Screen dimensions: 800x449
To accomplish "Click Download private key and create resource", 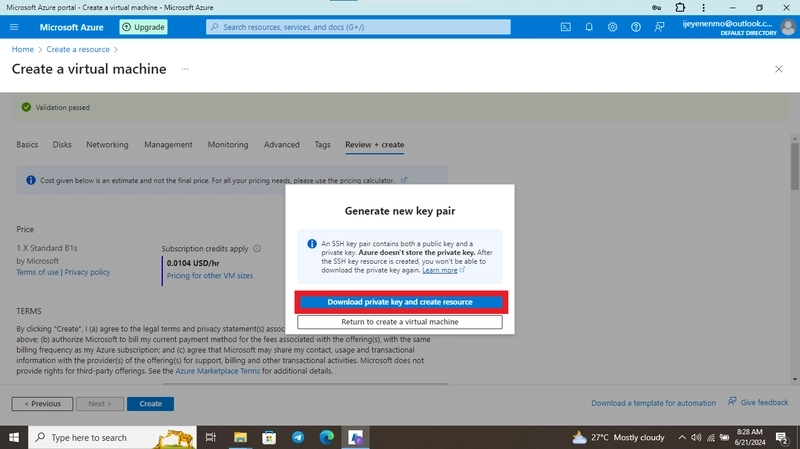I will (x=400, y=302).
